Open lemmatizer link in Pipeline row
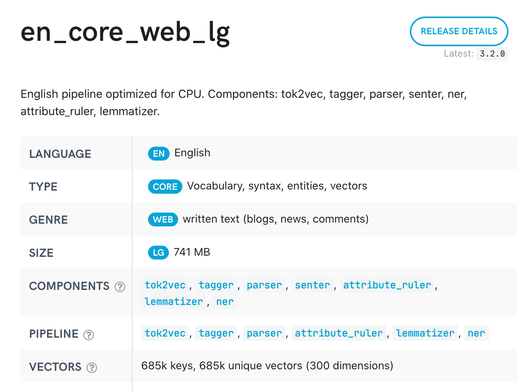 pyautogui.click(x=425, y=333)
